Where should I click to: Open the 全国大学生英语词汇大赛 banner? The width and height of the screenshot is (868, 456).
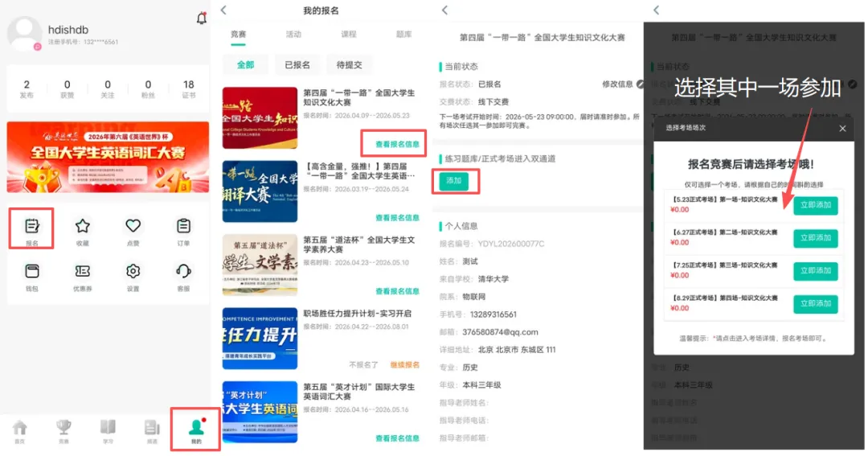[108, 158]
